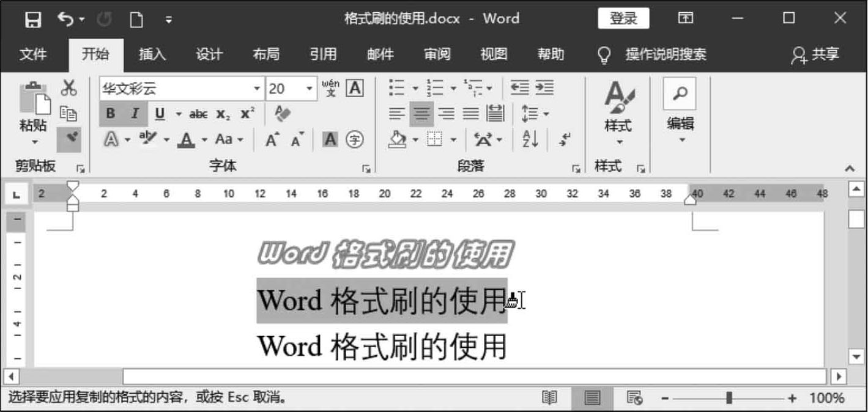The height and width of the screenshot is (412, 868).
Task: Open the 样式 styles gallery button
Action: pyautogui.click(x=618, y=112)
